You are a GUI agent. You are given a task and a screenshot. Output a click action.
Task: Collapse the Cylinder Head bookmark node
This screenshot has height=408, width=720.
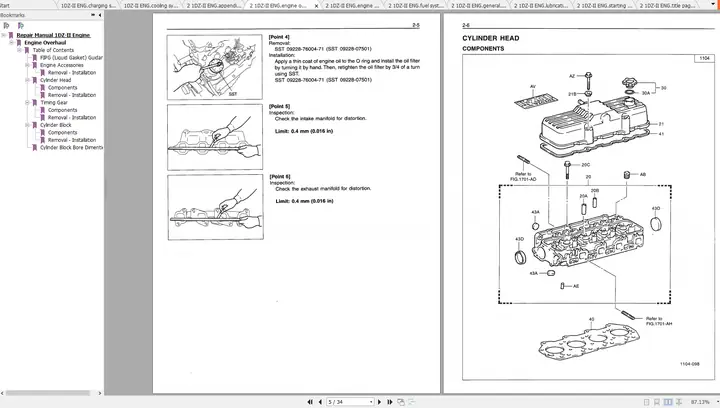(27, 80)
